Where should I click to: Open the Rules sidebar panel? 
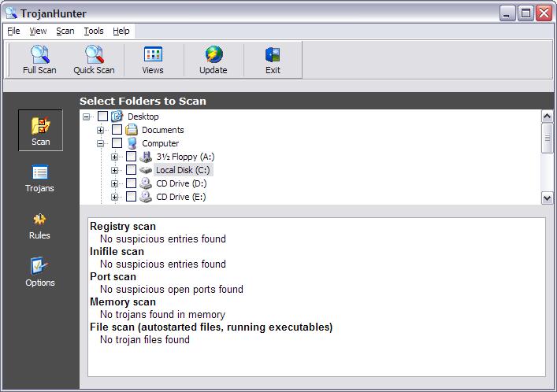point(39,226)
